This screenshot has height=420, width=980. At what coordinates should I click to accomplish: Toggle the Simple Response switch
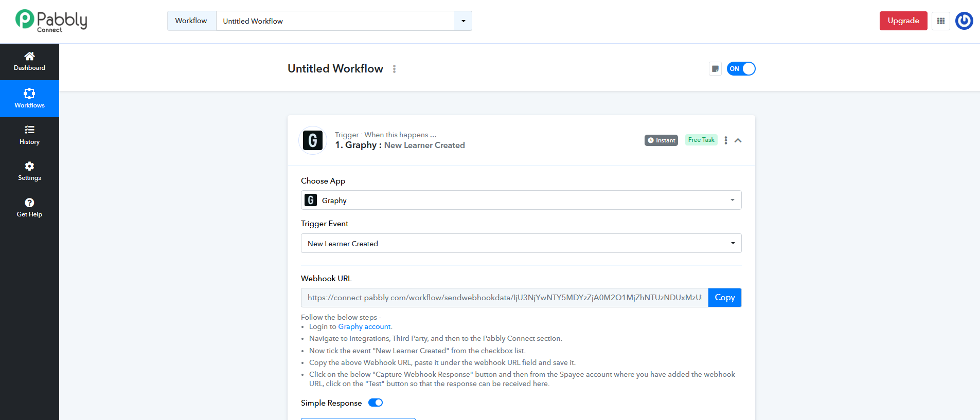pos(376,403)
